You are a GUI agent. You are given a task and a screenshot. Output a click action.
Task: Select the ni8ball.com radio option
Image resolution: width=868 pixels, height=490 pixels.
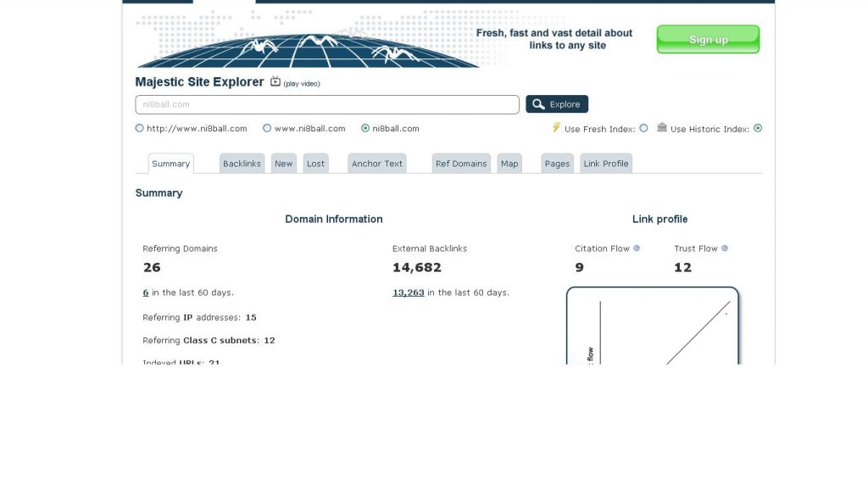tap(364, 128)
